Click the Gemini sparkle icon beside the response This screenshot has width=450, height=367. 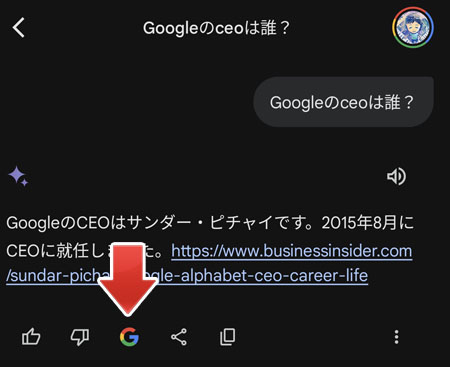[x=18, y=176]
